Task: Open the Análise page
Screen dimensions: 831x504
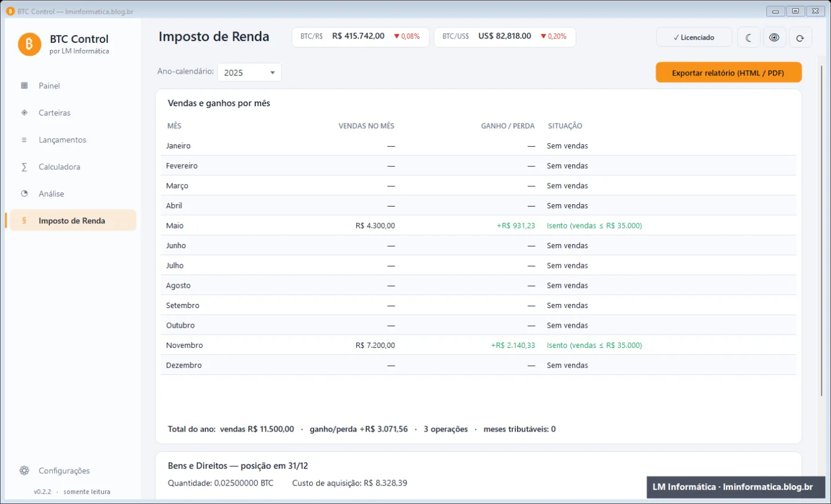Action: (x=73, y=194)
